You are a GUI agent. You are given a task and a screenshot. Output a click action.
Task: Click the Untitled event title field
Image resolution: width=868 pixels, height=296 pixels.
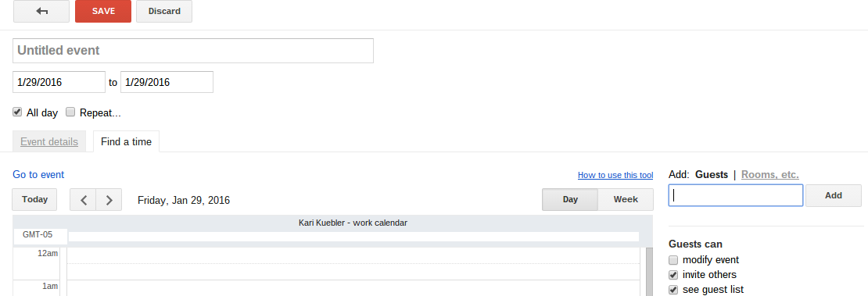click(193, 50)
